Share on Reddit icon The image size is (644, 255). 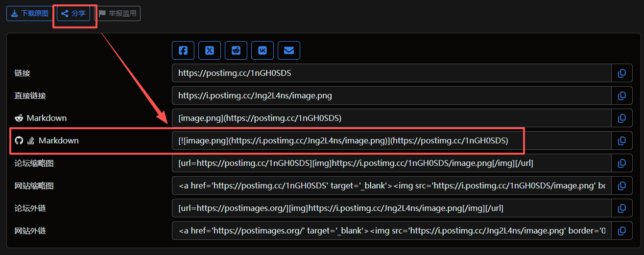tap(236, 50)
